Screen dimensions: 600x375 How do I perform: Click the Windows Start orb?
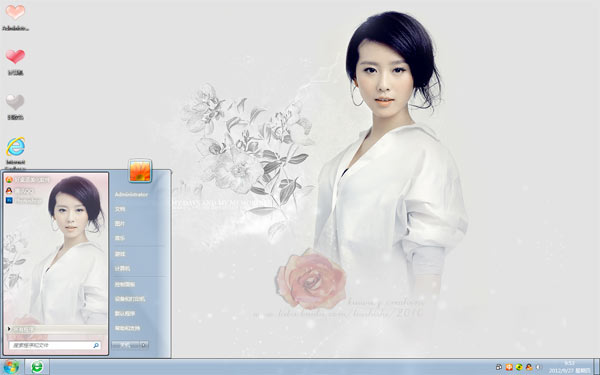[x=11, y=367]
